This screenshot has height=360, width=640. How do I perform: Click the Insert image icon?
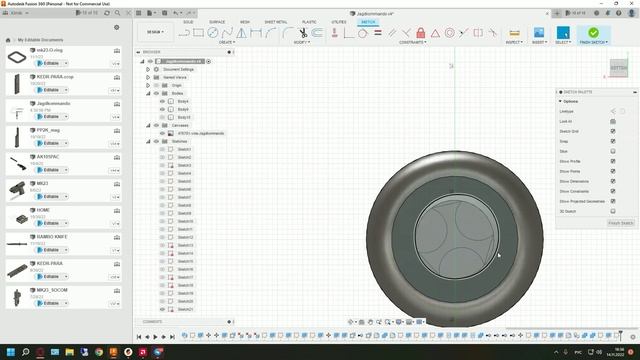click(x=539, y=33)
